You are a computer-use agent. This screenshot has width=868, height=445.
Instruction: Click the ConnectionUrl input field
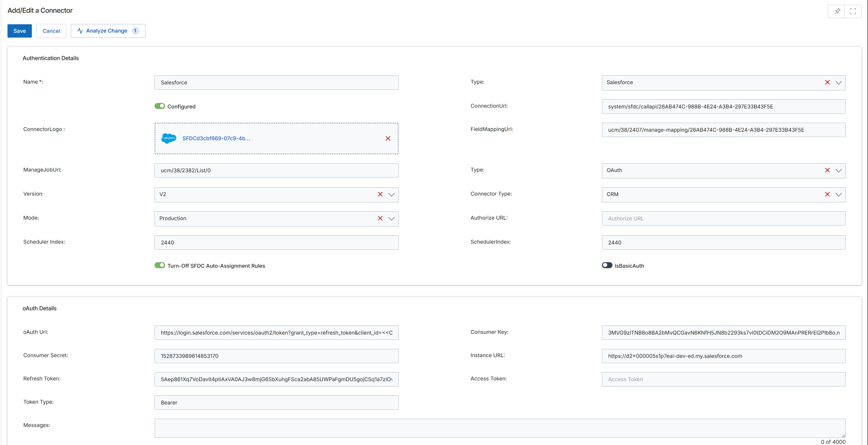click(x=723, y=106)
